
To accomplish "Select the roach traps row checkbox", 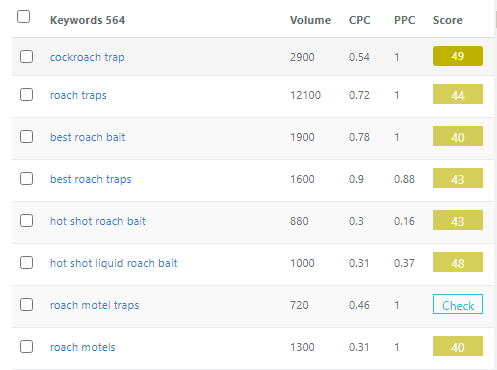I will tap(26, 95).
